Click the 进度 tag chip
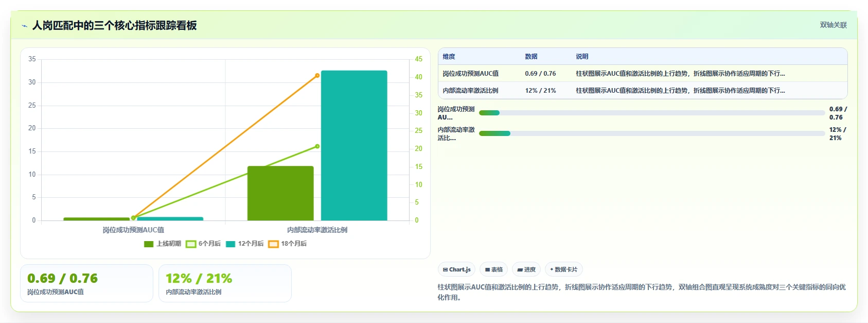868x323 pixels. (x=526, y=269)
